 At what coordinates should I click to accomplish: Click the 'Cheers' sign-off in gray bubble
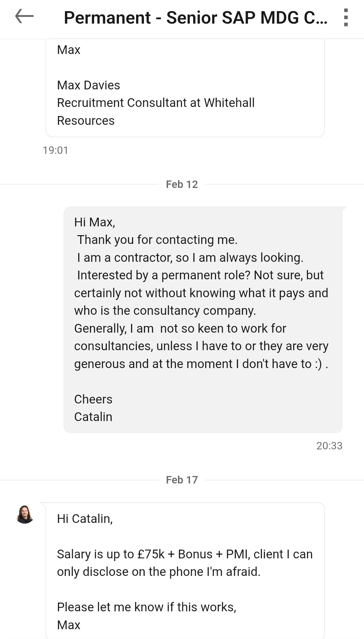(93, 399)
